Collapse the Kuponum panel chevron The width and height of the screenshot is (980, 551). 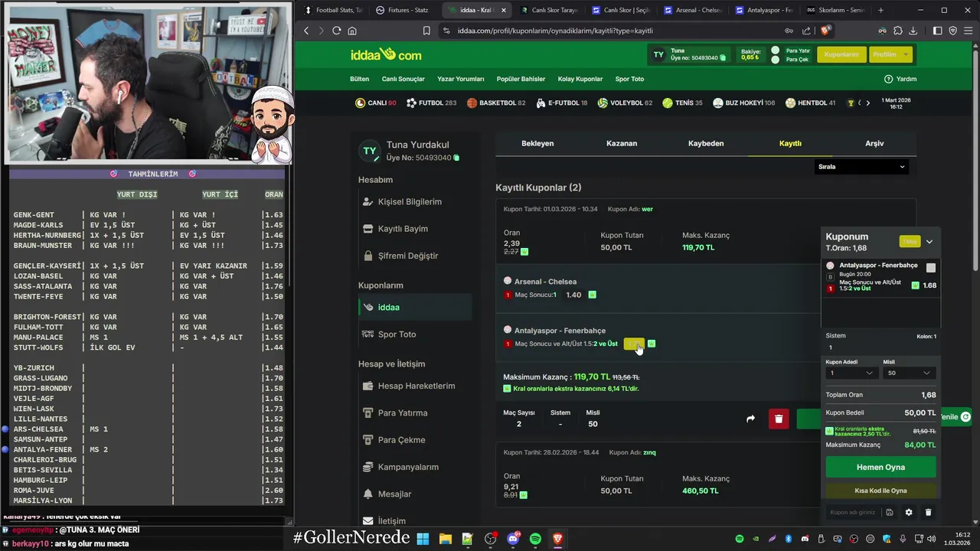[929, 242]
